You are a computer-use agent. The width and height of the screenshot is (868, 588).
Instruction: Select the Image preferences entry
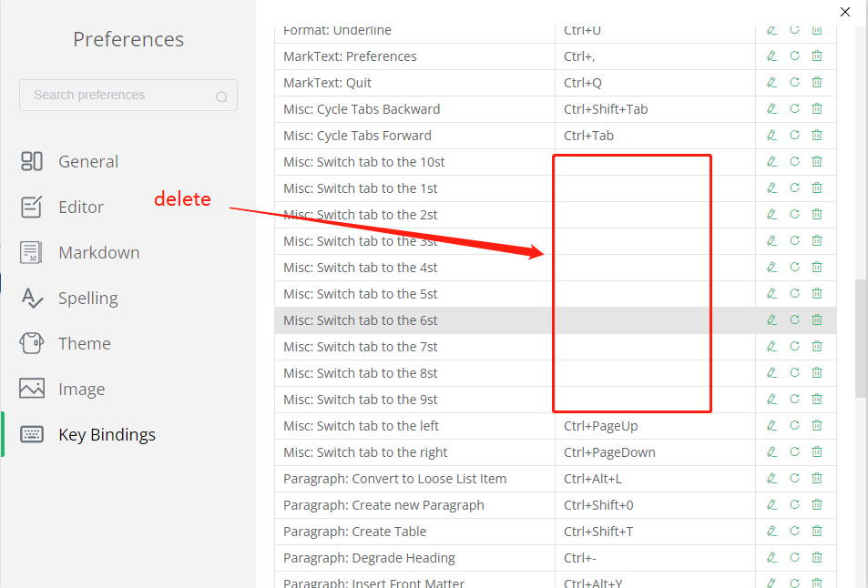coord(82,389)
